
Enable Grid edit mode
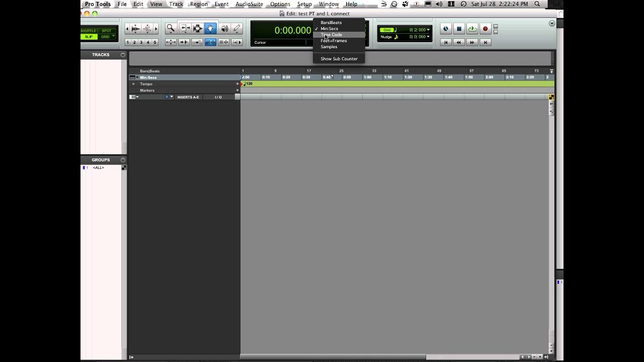[106, 37]
